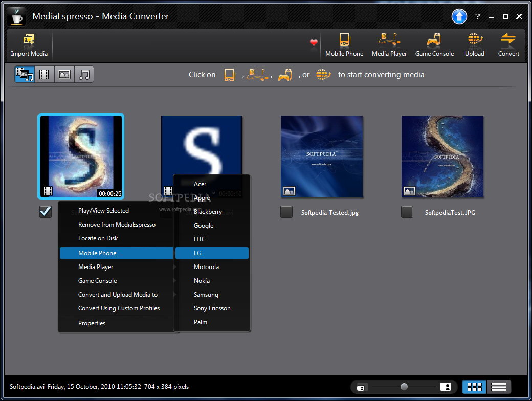The height and width of the screenshot is (401, 532).
Task: Expand the Mobile Phone submenu entry
Action: point(117,253)
